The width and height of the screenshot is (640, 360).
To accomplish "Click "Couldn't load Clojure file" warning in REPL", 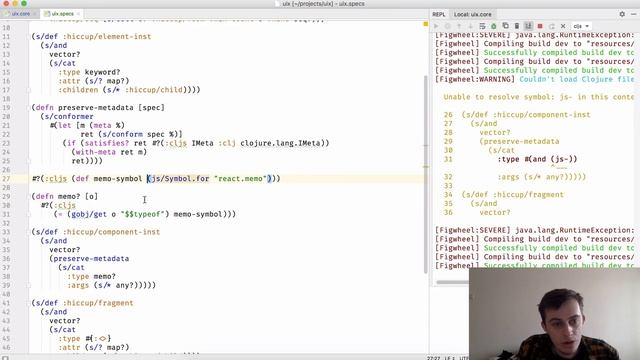I will (x=577, y=79).
